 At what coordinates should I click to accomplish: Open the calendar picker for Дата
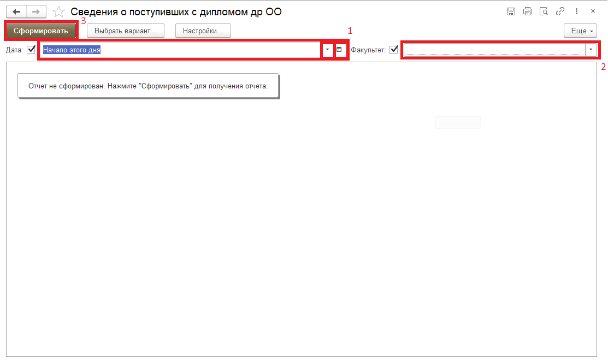point(339,50)
